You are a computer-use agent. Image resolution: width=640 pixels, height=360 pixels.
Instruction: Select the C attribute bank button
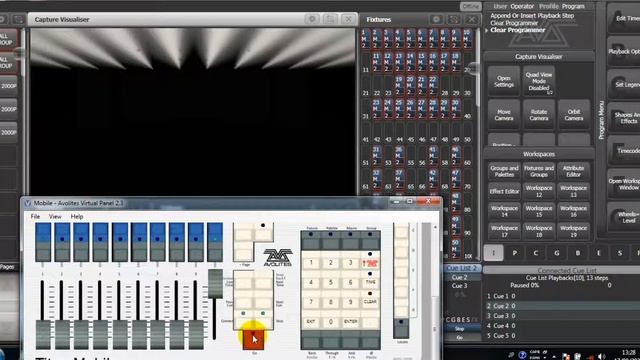coord(536,253)
